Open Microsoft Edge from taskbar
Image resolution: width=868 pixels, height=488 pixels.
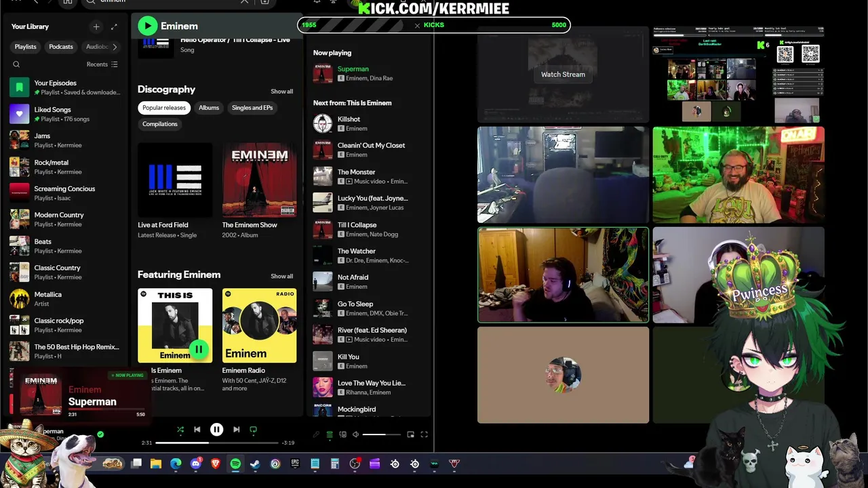[x=176, y=464]
